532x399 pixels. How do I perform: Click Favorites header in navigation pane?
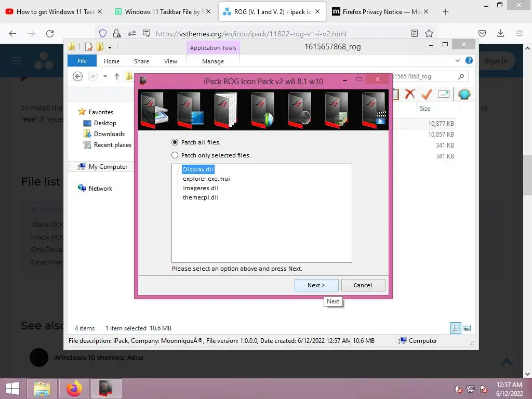click(x=96, y=112)
